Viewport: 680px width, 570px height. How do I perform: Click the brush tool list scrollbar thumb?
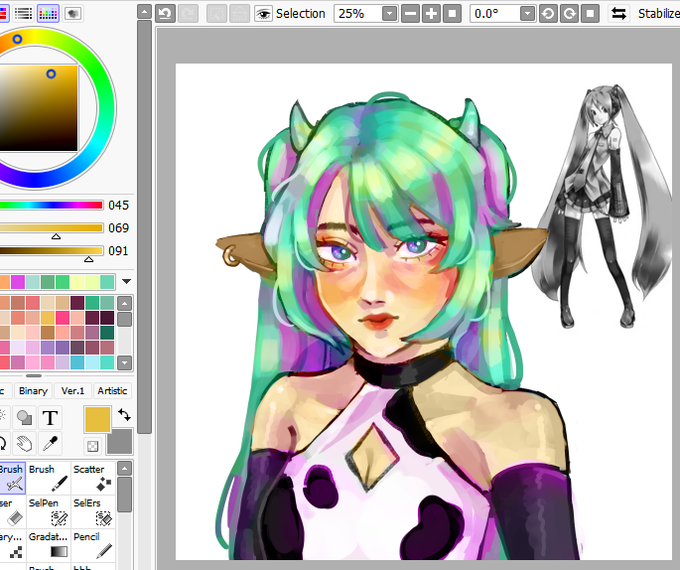[x=124, y=495]
